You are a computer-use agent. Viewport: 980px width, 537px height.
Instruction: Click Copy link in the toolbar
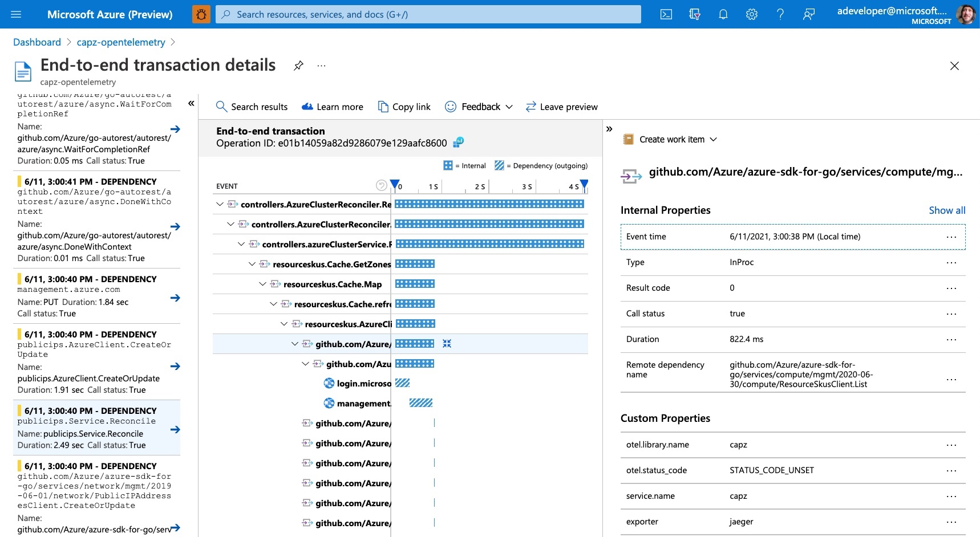pyautogui.click(x=404, y=107)
